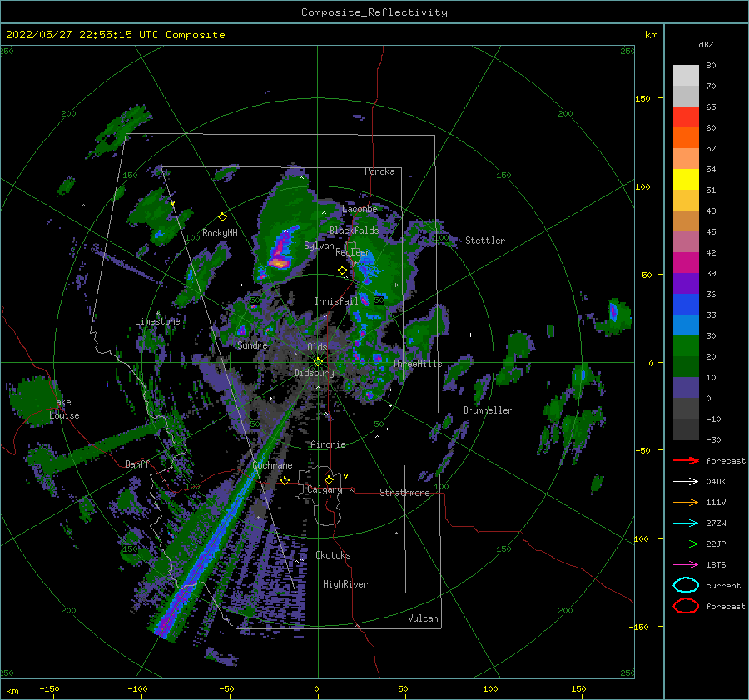This screenshot has height=700, width=749.
Task: Click the ThreeHills label
Action: click(417, 364)
